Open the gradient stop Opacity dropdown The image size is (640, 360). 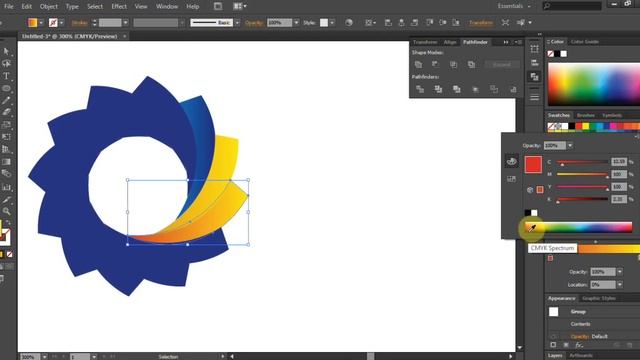coord(620,272)
